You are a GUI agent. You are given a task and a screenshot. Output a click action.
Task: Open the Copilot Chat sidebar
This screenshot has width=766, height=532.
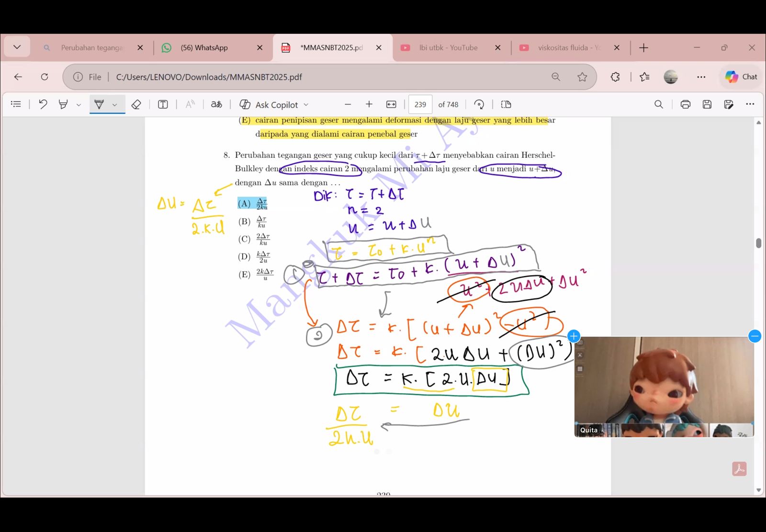[x=741, y=77]
